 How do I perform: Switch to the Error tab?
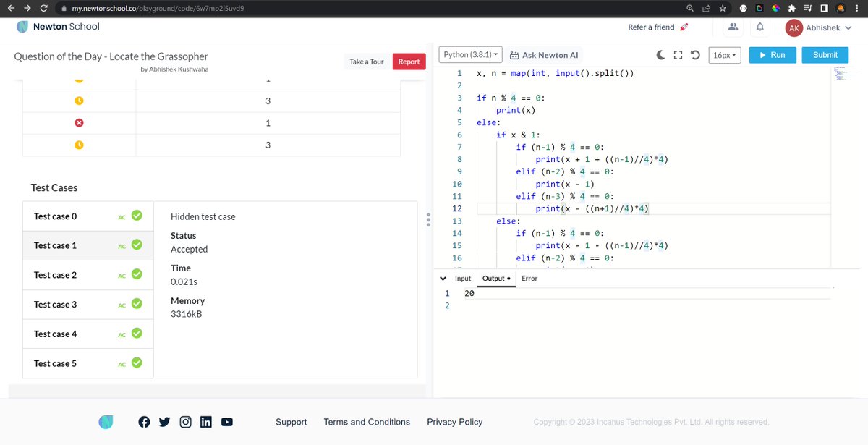(529, 278)
